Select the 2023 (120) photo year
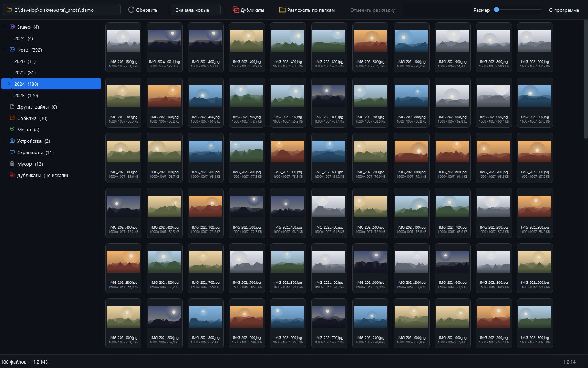The image size is (588, 368). pos(26,95)
